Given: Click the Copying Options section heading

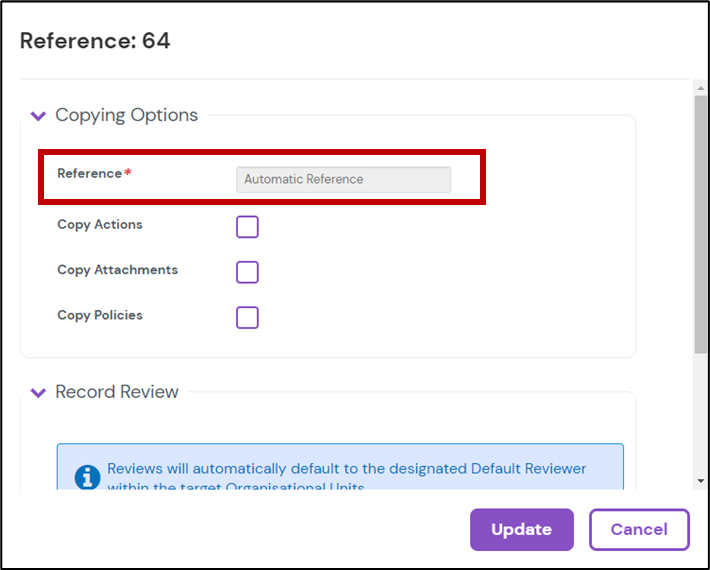Looking at the screenshot, I should point(126,115).
